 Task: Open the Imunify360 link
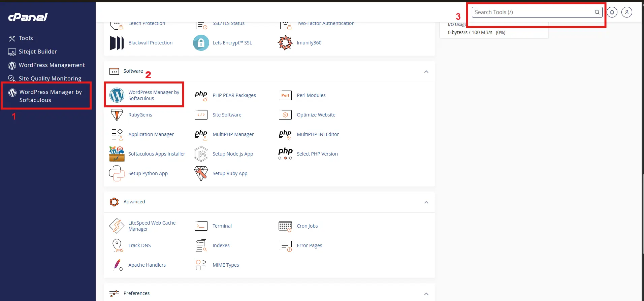click(x=309, y=43)
